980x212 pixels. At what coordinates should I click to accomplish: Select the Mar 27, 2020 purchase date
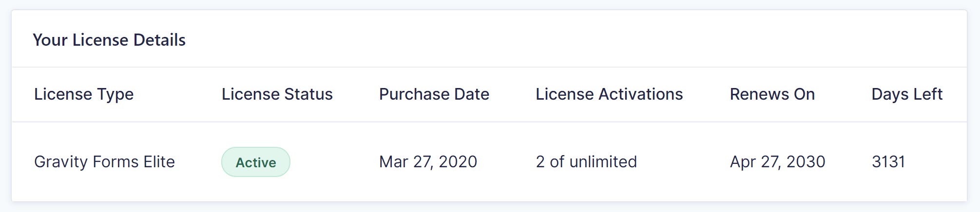pos(428,161)
